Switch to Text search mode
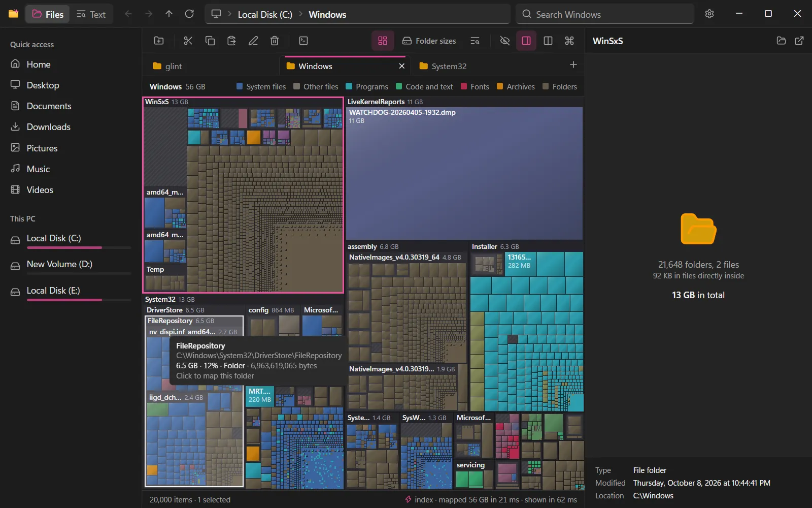 click(x=91, y=14)
